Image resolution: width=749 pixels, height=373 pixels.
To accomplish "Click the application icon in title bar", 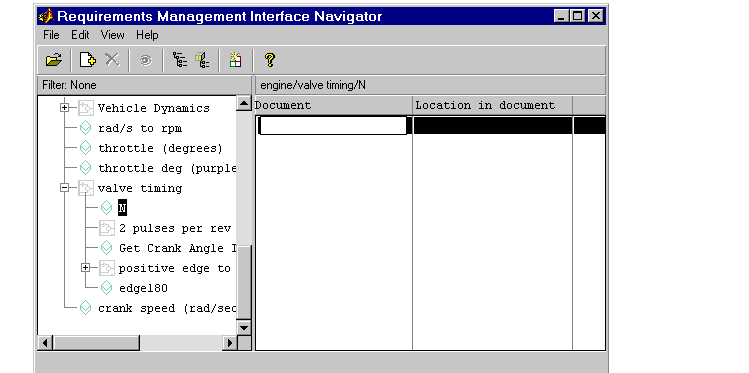I will pos(46,17).
